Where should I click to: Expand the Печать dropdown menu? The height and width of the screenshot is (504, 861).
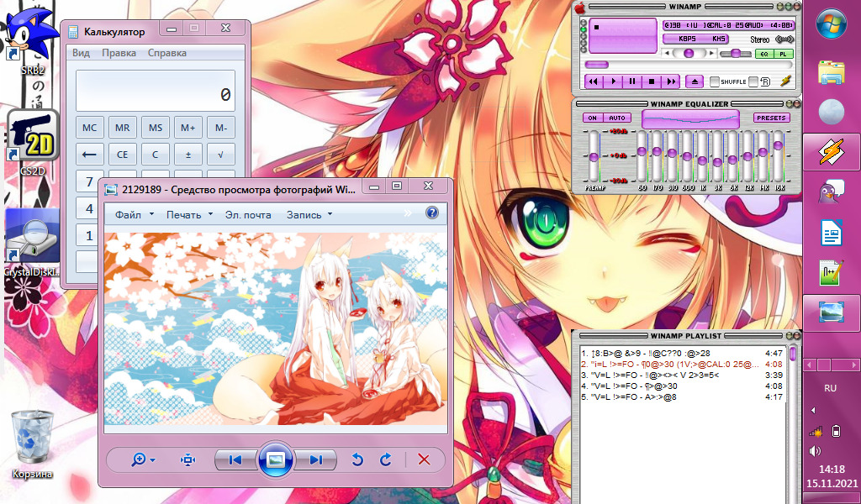[x=188, y=214]
